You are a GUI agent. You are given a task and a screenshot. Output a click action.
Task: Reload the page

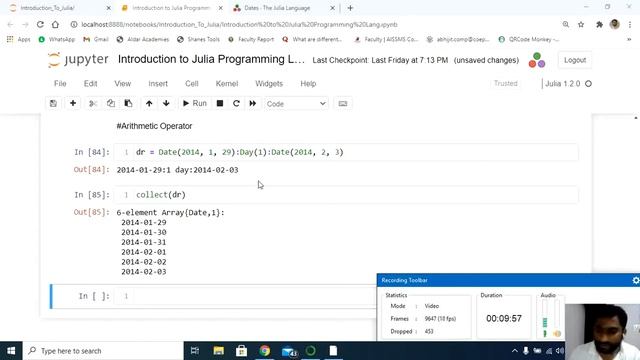click(x=40, y=24)
